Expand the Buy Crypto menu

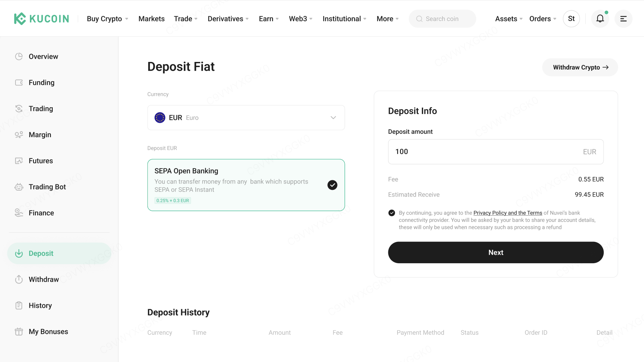(x=107, y=19)
